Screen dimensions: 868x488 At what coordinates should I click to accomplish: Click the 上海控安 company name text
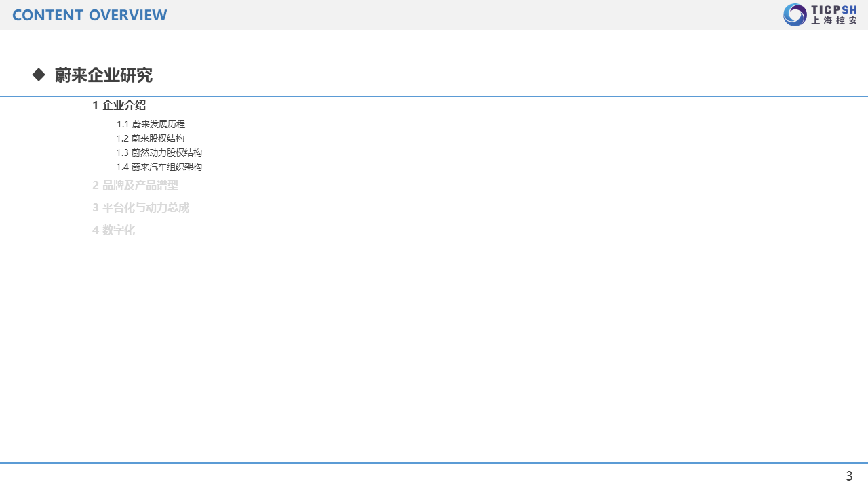pos(834,21)
